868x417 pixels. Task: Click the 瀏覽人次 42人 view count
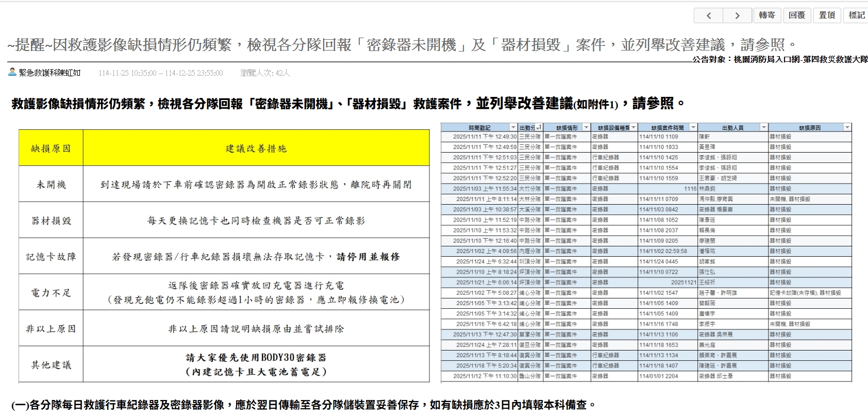[x=265, y=73]
